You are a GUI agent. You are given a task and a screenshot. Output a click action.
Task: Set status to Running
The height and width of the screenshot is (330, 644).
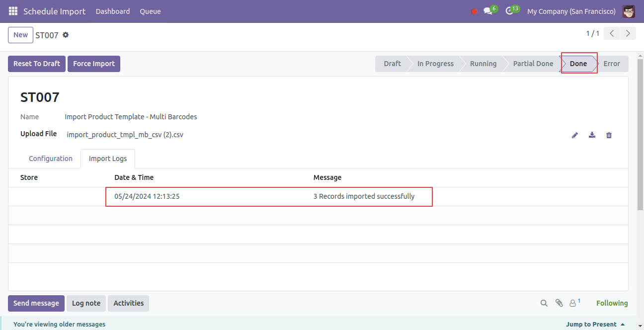(x=483, y=64)
